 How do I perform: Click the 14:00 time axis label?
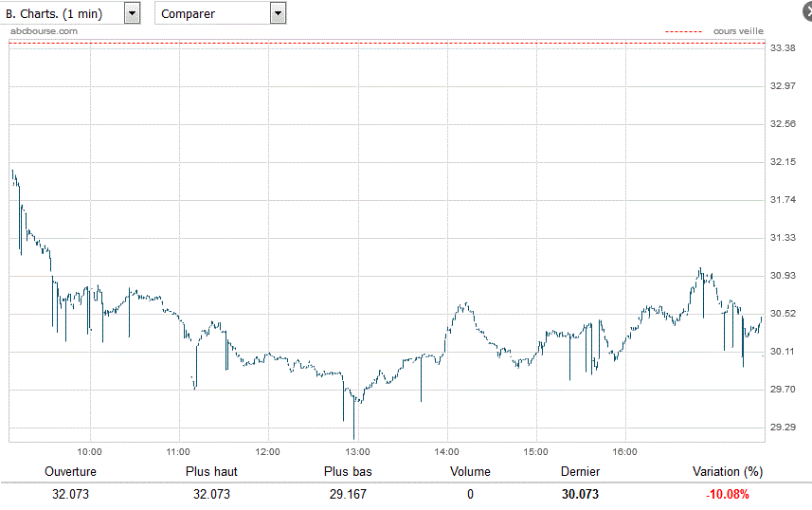(x=447, y=452)
